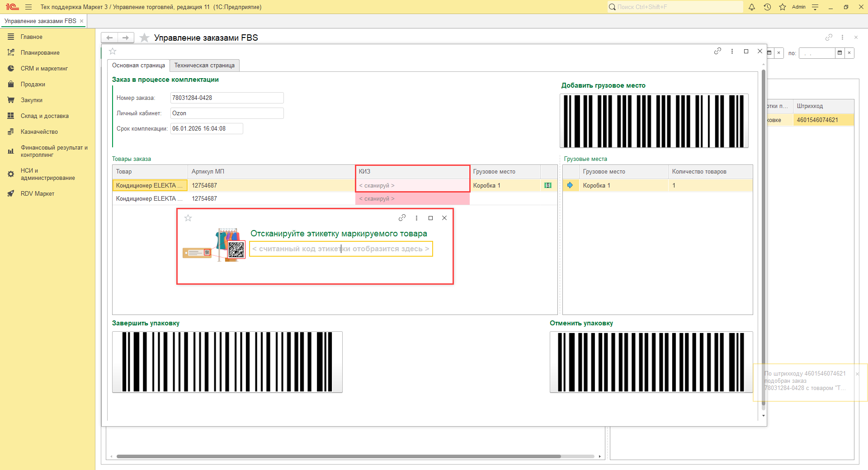
Task: Click Отменить упаковку barcode
Action: click(651, 362)
